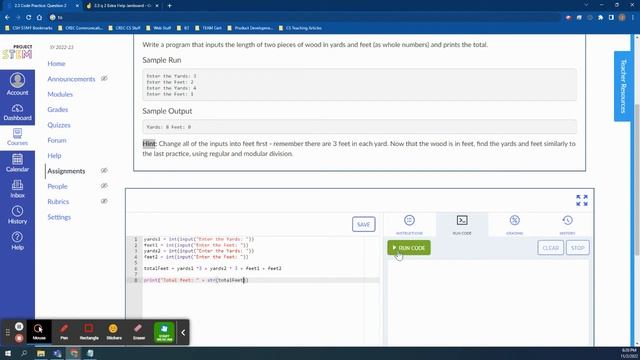Open the CS Teaching Articles bookmark folder

tap(300, 28)
